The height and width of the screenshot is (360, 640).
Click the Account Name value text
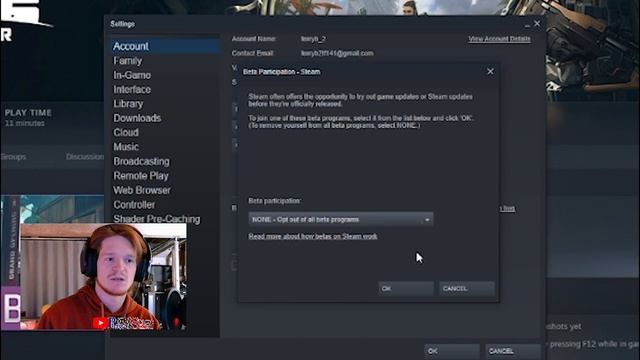point(313,39)
